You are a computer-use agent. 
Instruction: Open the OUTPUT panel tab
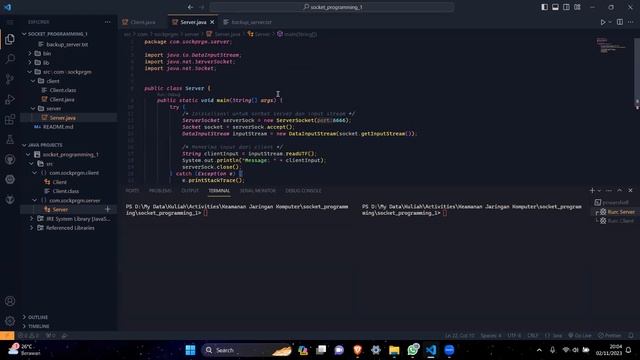click(190, 191)
